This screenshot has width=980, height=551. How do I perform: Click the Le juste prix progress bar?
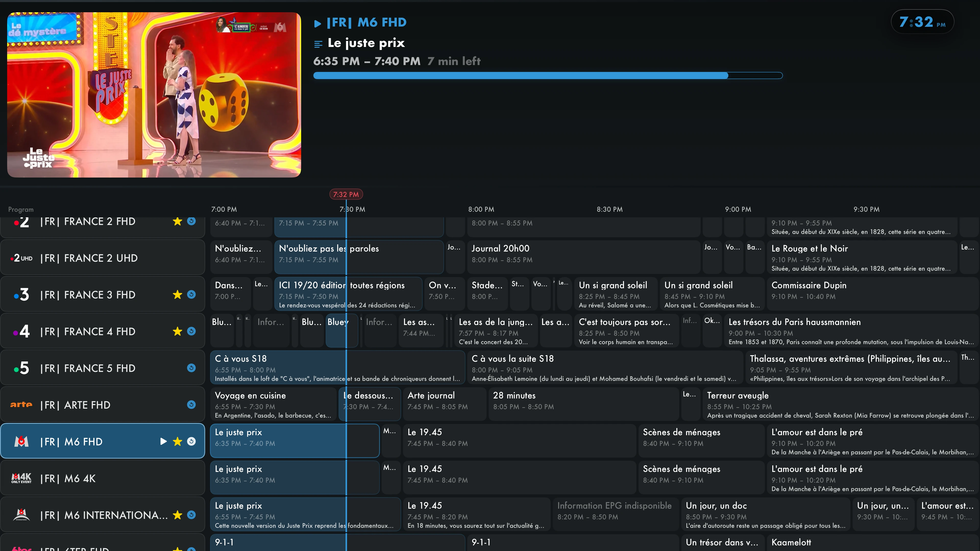coord(548,76)
